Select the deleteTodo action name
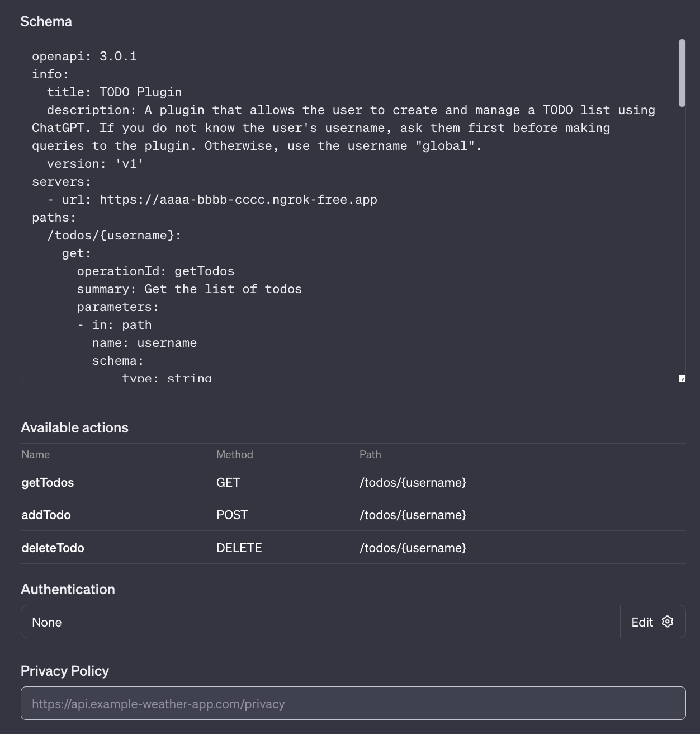 (x=53, y=548)
